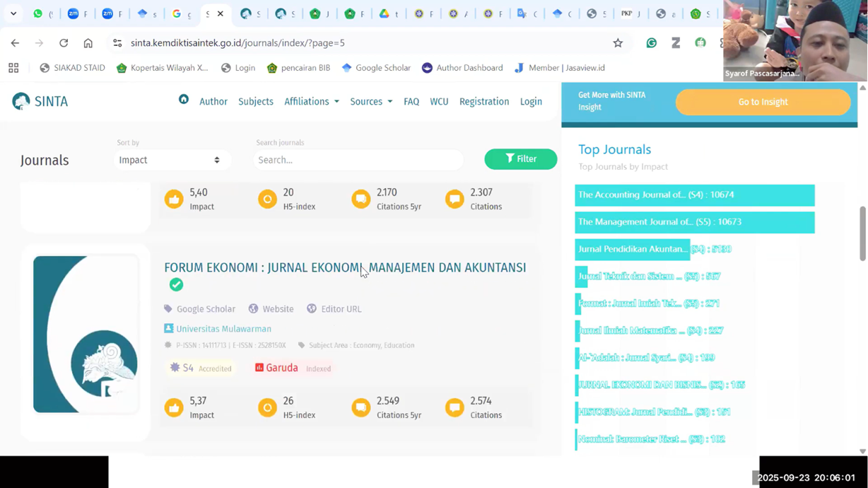Open SIAKAD STAID bookmark

(73, 68)
